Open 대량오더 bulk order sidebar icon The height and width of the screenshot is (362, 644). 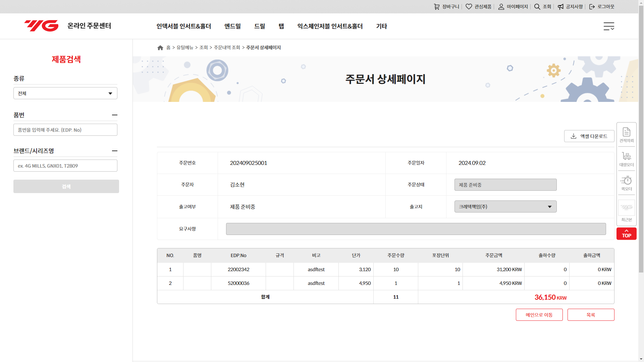626,159
